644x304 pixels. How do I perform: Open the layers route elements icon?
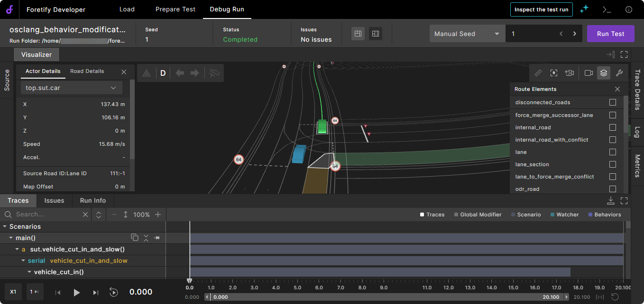[604, 73]
